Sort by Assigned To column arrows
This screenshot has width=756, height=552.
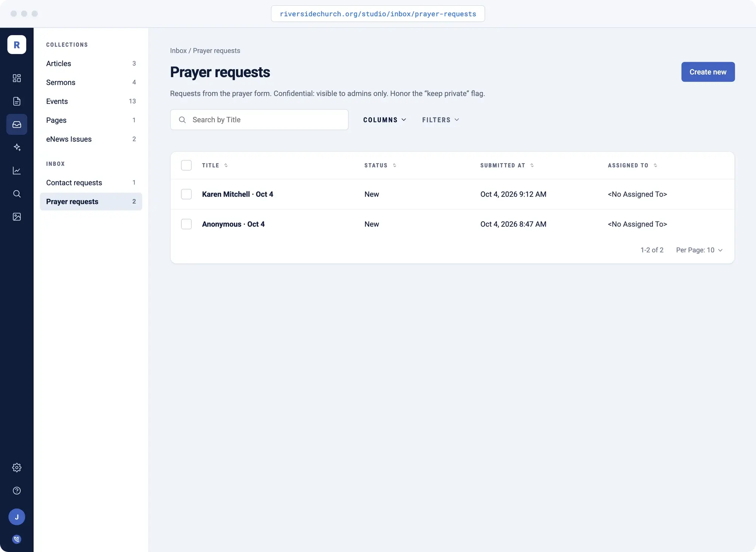[655, 165]
